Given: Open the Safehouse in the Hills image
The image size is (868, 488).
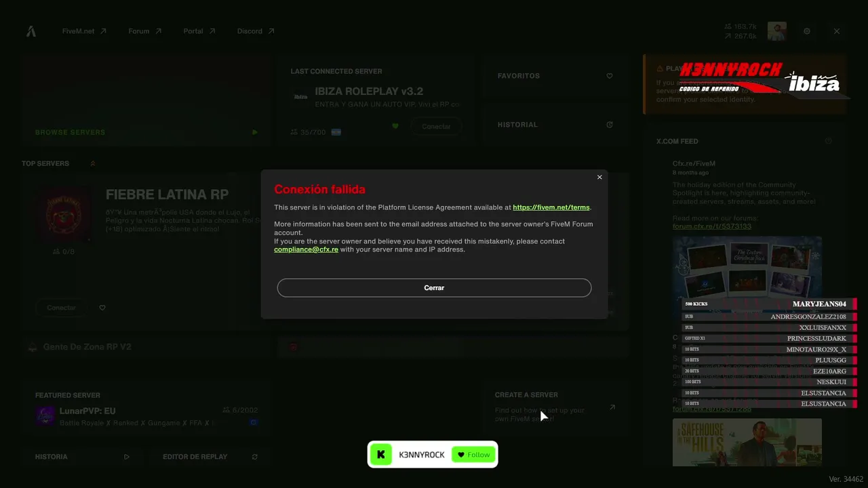Looking at the screenshot, I should [x=747, y=443].
